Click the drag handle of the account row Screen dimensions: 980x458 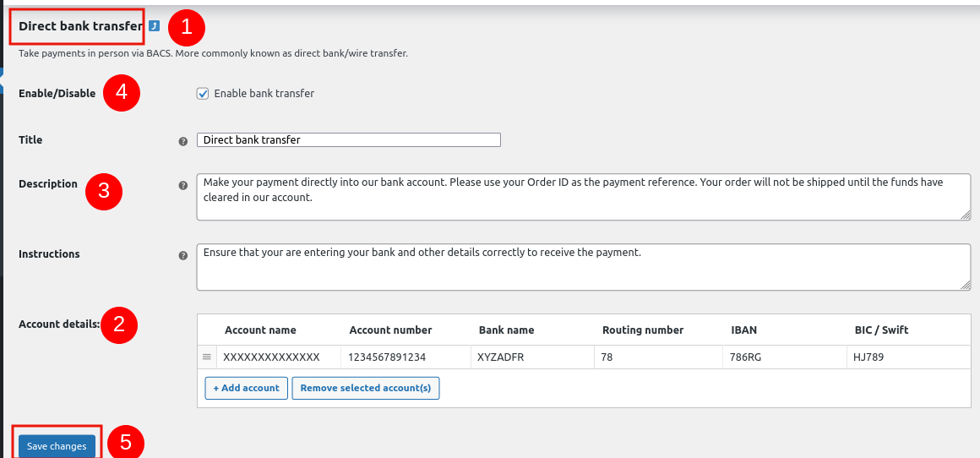tap(206, 357)
